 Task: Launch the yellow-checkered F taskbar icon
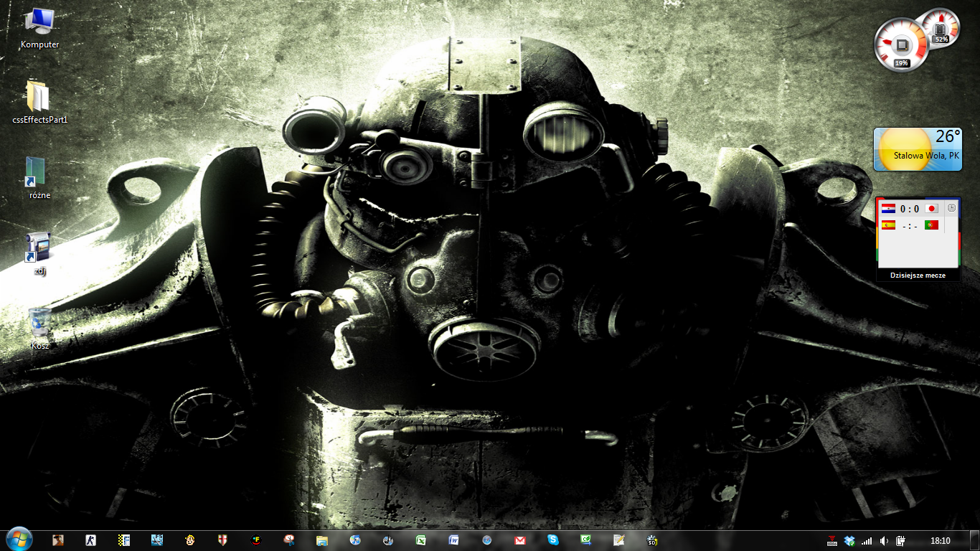(x=123, y=540)
